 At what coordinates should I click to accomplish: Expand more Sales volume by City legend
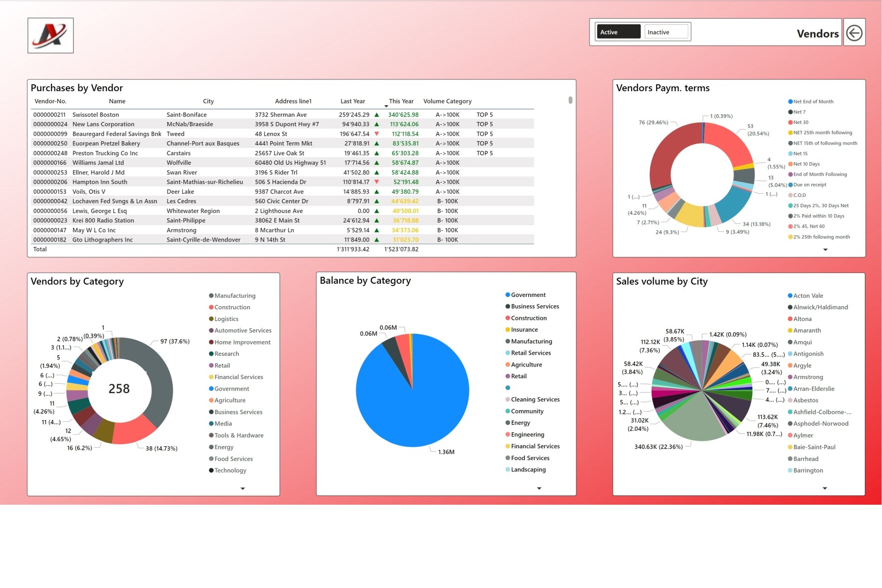click(825, 488)
